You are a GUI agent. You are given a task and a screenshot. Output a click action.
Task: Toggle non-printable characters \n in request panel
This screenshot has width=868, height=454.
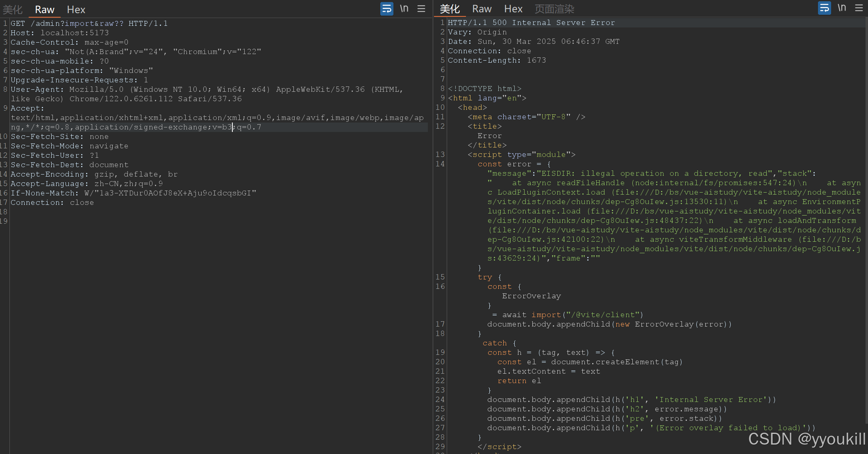pos(404,9)
